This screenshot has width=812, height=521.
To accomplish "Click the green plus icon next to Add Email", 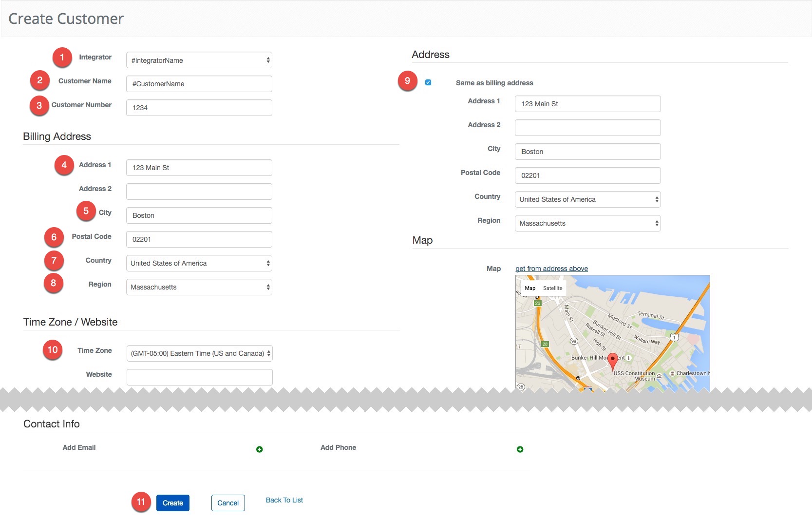I will [260, 449].
